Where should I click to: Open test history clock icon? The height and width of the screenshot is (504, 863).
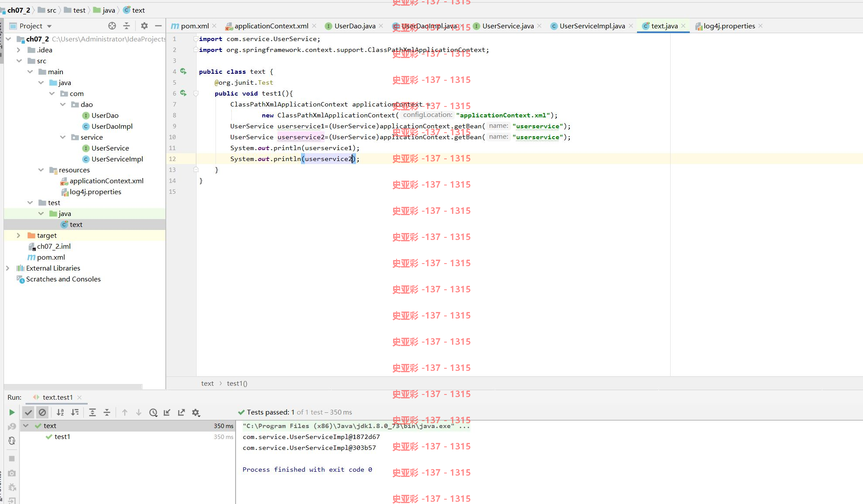153,412
